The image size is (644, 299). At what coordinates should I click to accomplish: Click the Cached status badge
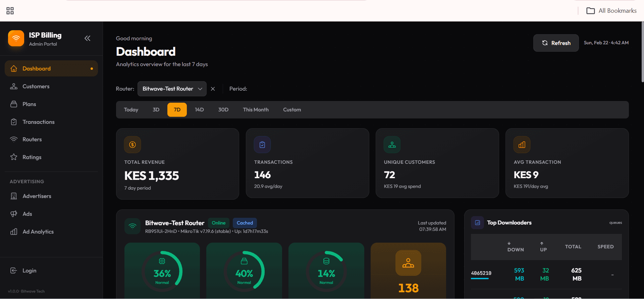point(245,223)
